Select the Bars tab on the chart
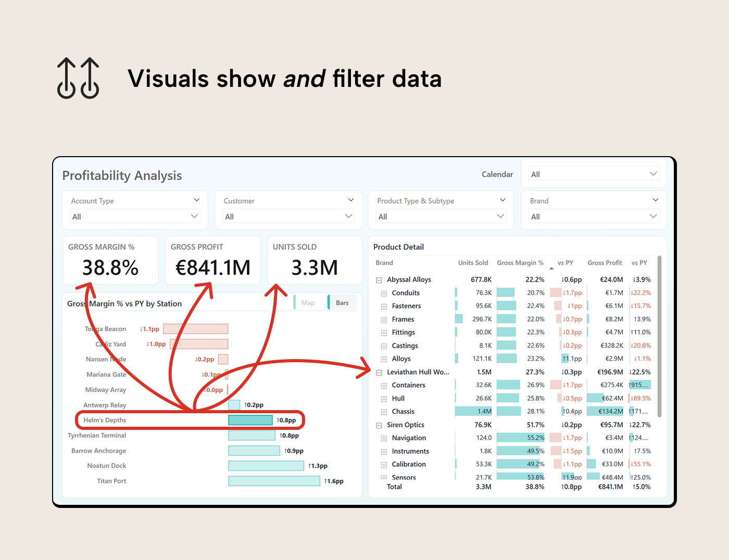This screenshot has width=729, height=560. pos(342,302)
